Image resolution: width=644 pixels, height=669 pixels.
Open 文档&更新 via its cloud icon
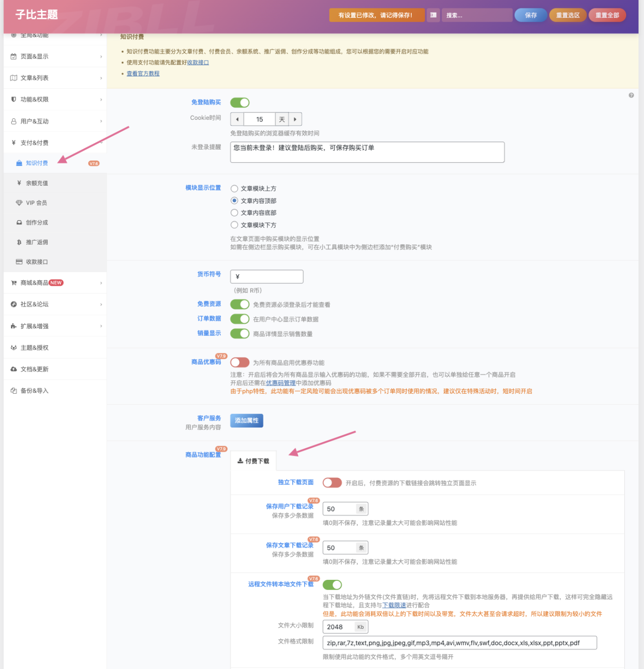click(13, 369)
